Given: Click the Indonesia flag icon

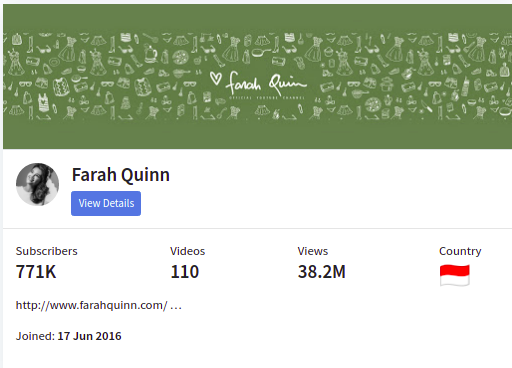Looking at the screenshot, I should pyautogui.click(x=455, y=275).
